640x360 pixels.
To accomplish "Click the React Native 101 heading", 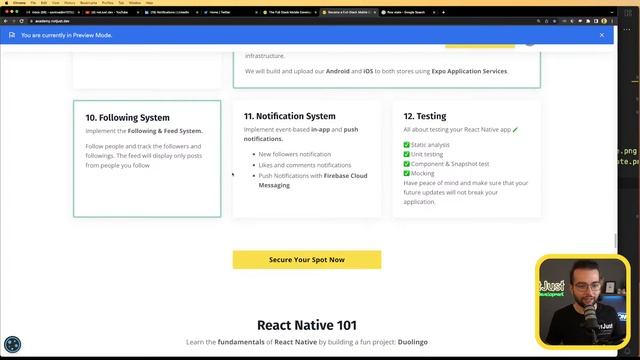I will tap(307, 325).
